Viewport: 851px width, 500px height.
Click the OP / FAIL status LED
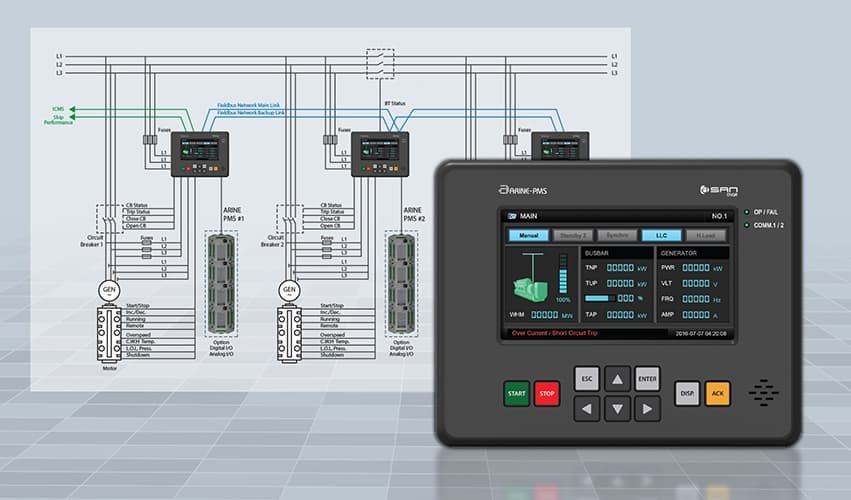click(747, 212)
